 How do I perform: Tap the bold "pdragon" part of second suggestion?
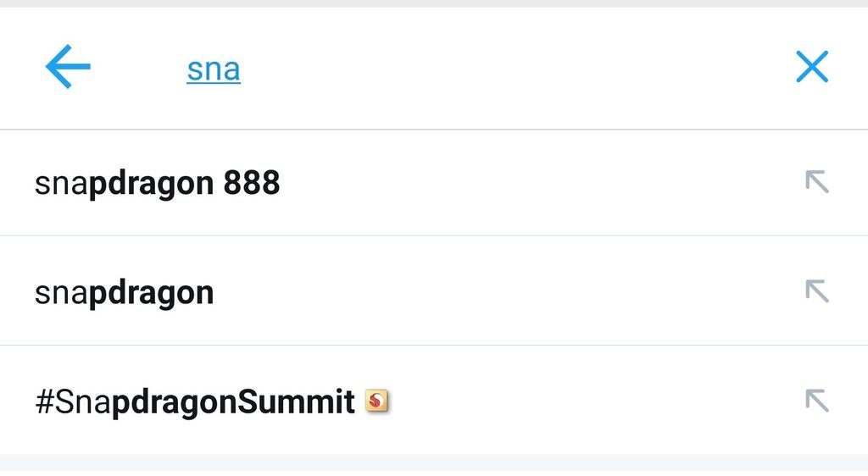click(x=151, y=294)
